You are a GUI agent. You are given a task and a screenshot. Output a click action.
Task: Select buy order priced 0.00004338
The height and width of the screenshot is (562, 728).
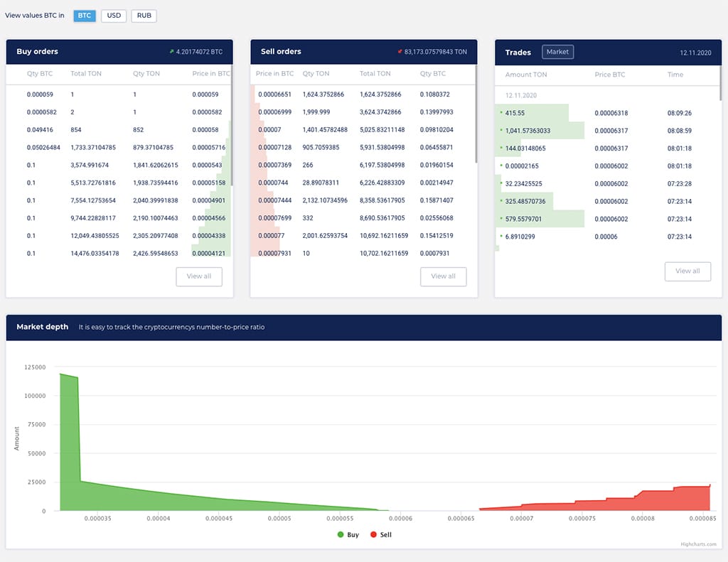[x=119, y=235]
